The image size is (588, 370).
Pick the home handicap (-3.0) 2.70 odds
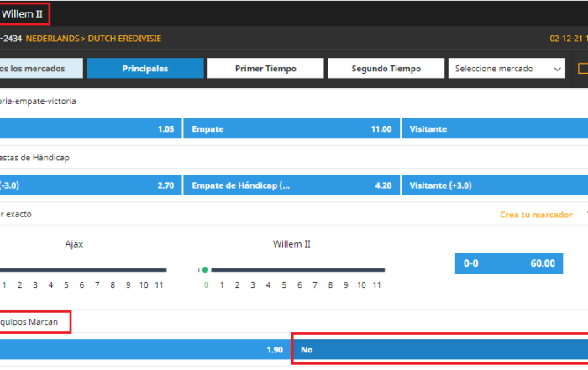tap(91, 185)
